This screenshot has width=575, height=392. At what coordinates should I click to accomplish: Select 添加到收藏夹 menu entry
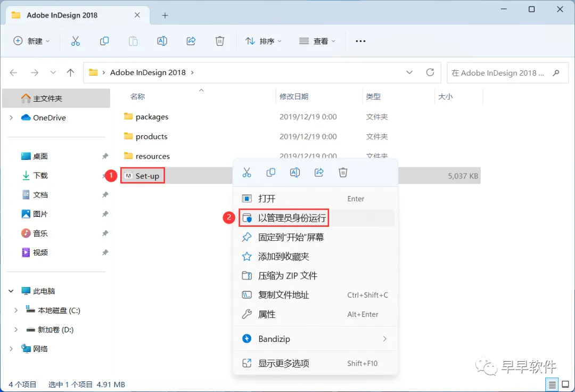(315, 256)
